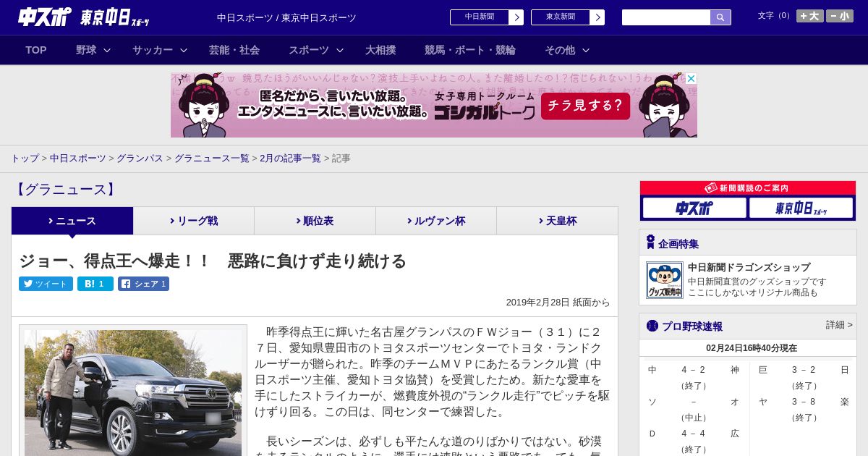This screenshot has height=456, width=868.
Task: Click the 中スポ subscription banner
Action: 694,208
